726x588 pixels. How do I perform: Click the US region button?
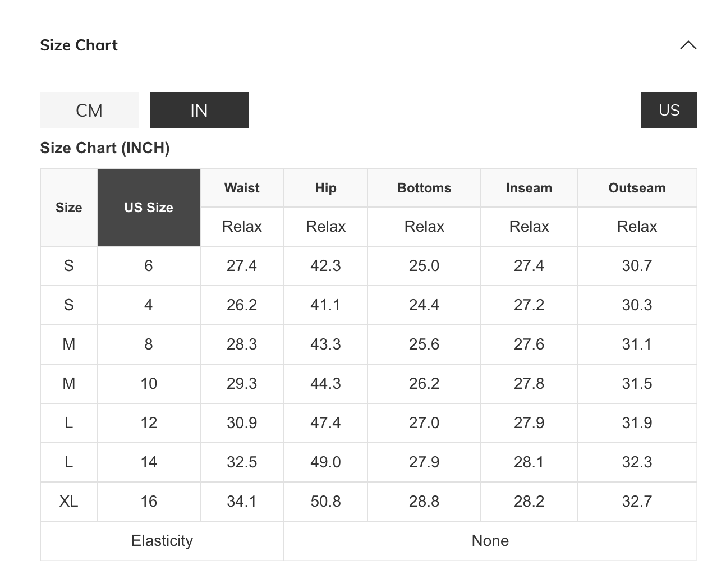point(669,110)
